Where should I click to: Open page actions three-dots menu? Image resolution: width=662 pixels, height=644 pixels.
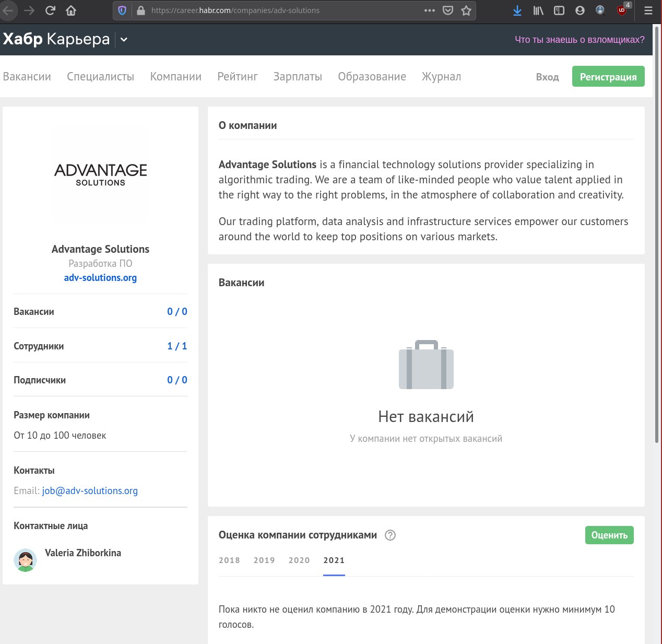430,10
